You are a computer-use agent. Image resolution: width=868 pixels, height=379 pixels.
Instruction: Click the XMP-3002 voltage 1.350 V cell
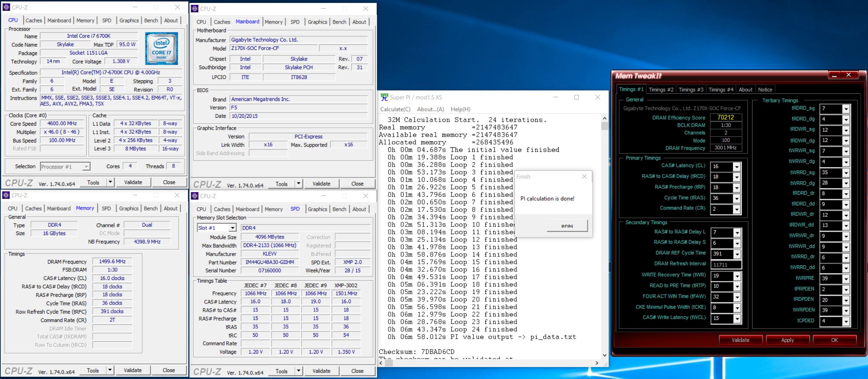(346, 352)
